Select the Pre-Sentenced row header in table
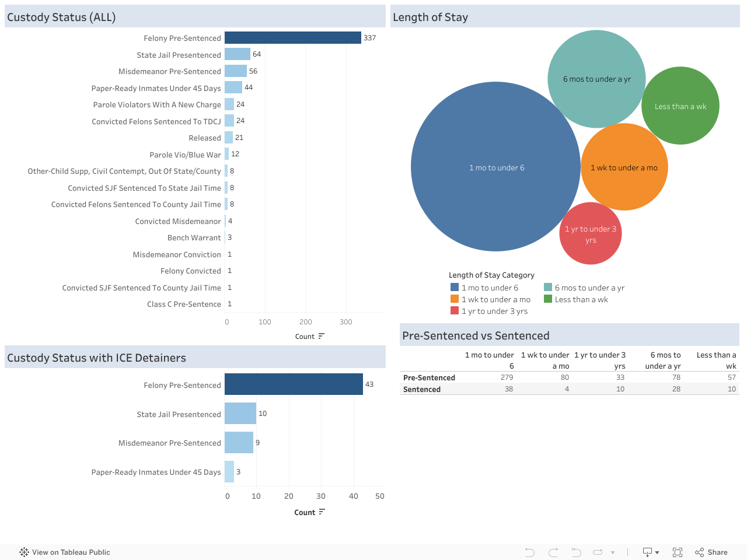This screenshot has width=747, height=560. pos(429,377)
